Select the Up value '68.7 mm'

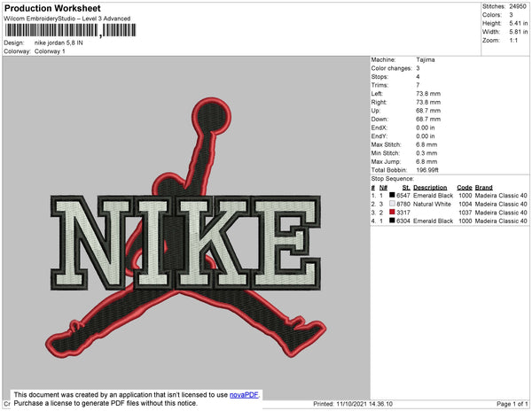pos(428,111)
